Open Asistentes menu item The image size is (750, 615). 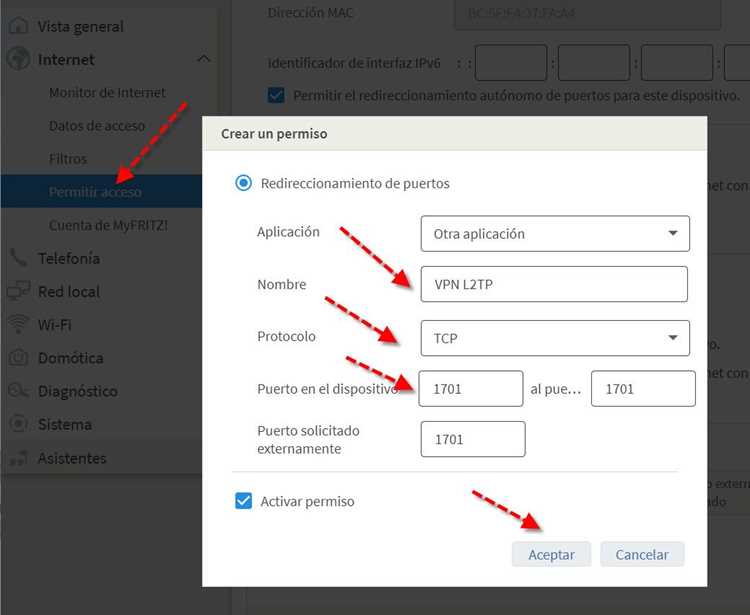coord(72,458)
